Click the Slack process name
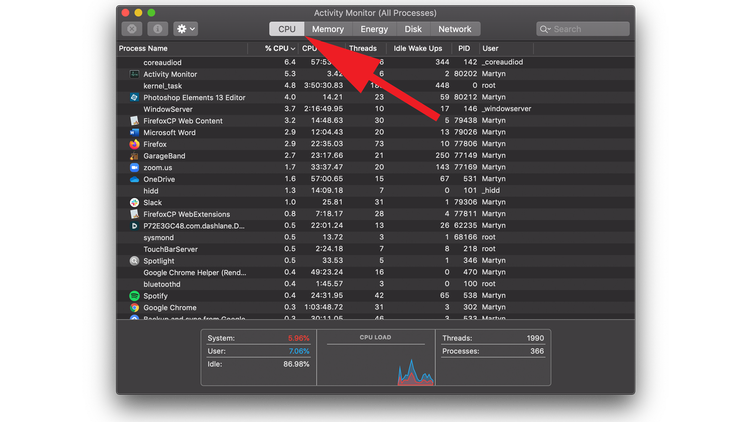The height and width of the screenshot is (422, 750). pos(153,203)
